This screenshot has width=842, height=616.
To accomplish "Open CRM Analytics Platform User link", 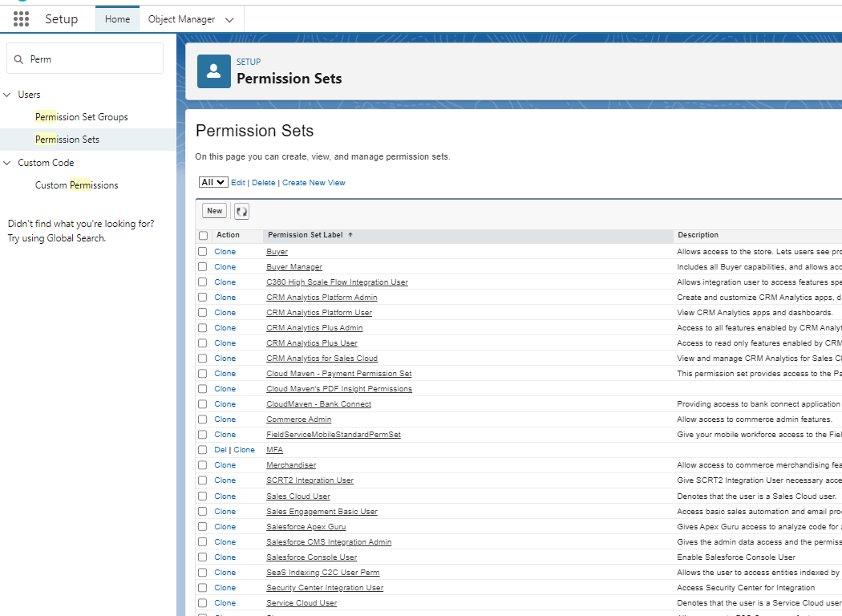I will pos(319,313).
